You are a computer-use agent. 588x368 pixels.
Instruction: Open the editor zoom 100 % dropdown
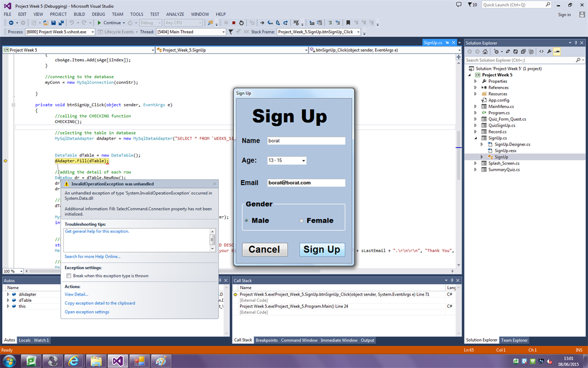click(21, 271)
